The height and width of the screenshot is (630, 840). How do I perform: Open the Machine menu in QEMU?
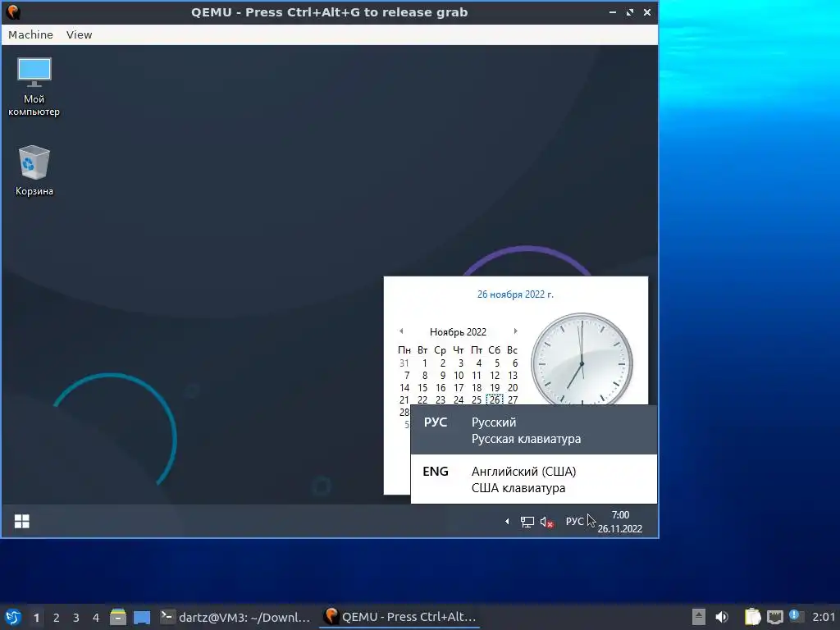(x=30, y=34)
